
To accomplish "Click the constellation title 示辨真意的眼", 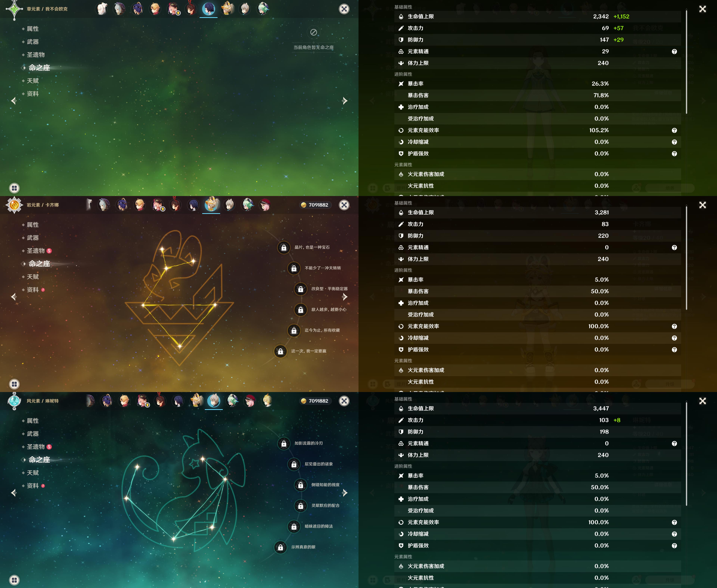I will click(303, 547).
